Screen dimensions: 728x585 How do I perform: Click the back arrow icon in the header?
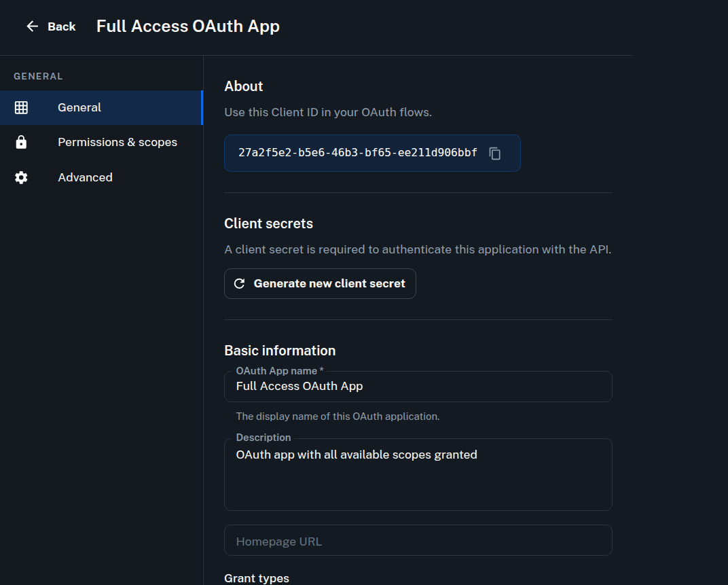pyautogui.click(x=32, y=26)
